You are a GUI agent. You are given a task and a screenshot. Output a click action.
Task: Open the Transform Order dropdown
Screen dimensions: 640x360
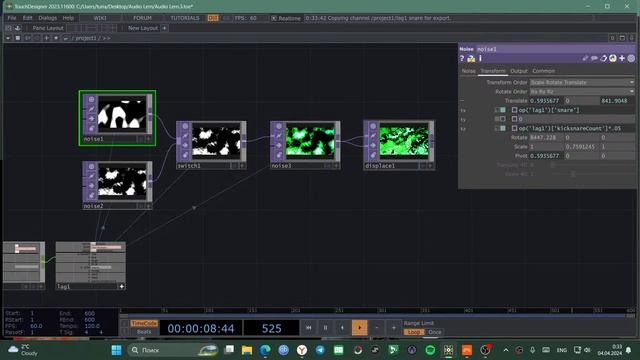pos(582,82)
